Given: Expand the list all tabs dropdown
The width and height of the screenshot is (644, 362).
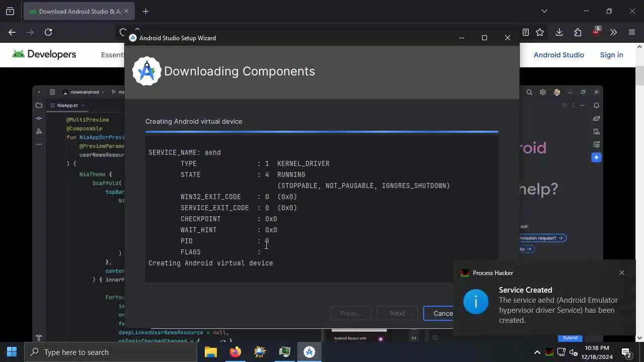Looking at the screenshot, I should [x=544, y=11].
